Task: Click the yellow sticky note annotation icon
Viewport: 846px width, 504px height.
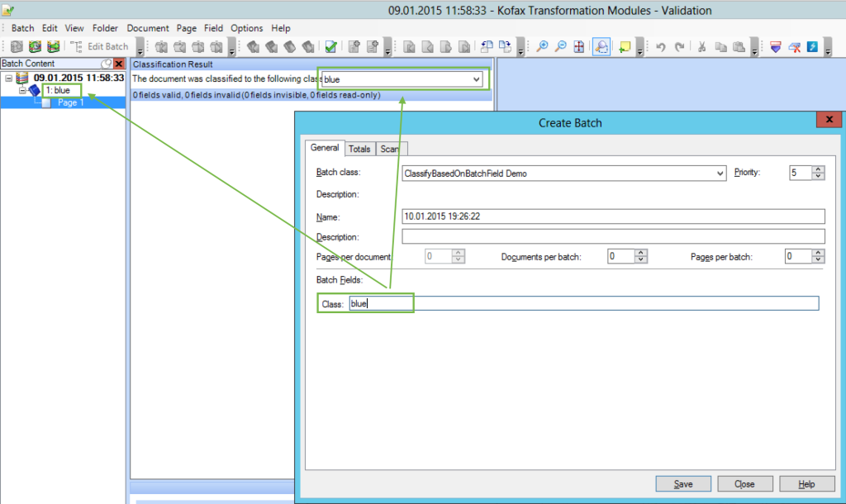Action: tap(625, 47)
